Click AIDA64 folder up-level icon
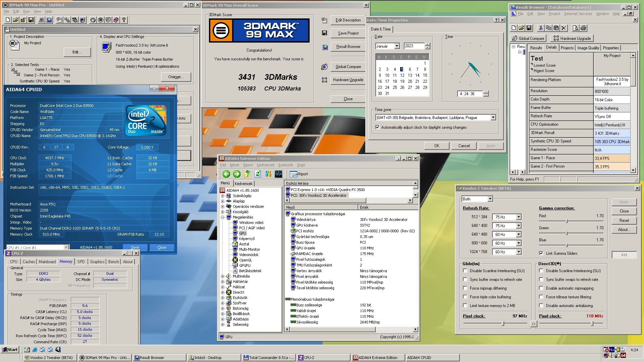Screen dimensions: 644x362 pos(247,174)
